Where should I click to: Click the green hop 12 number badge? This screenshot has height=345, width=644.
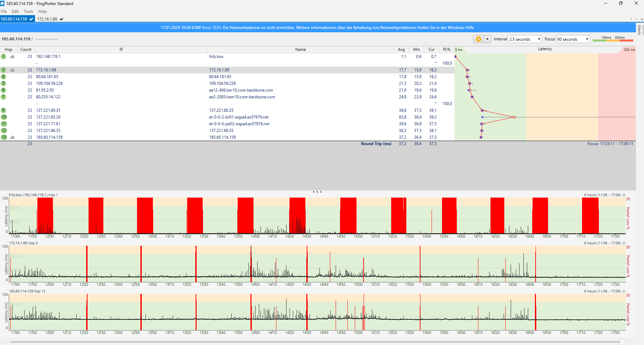click(x=4, y=131)
